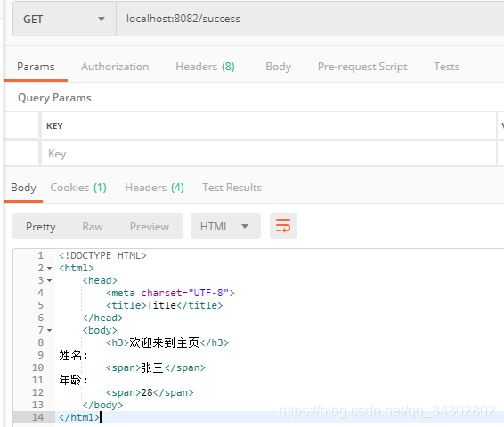Click the span 28 line
The width and height of the screenshot is (504, 427).
click(150, 392)
